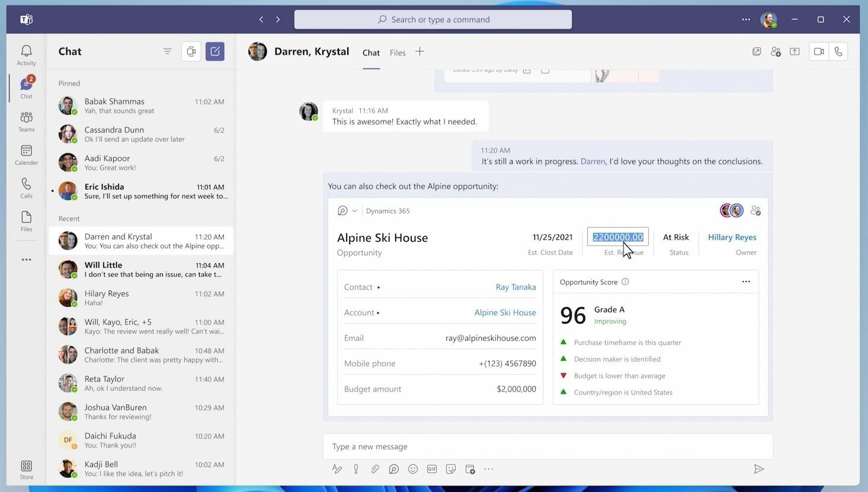Screen dimensions: 868x492
Task: Click the Est. Revenue input field
Action: [617, 237]
